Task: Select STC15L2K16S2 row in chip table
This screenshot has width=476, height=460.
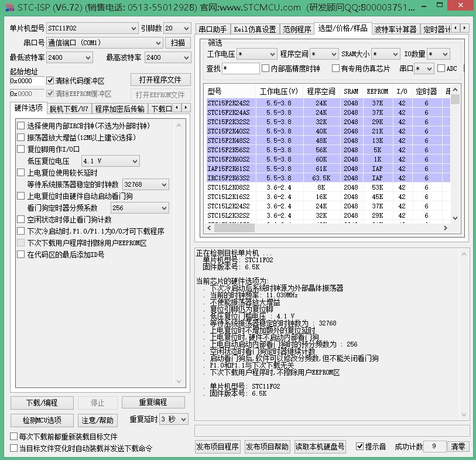Action: point(328,197)
